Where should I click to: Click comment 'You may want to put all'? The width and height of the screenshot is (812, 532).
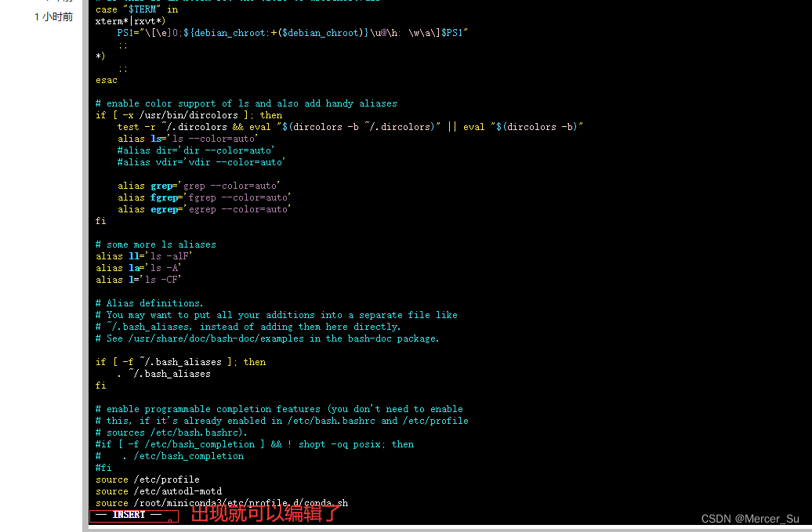pyautogui.click(x=276, y=315)
